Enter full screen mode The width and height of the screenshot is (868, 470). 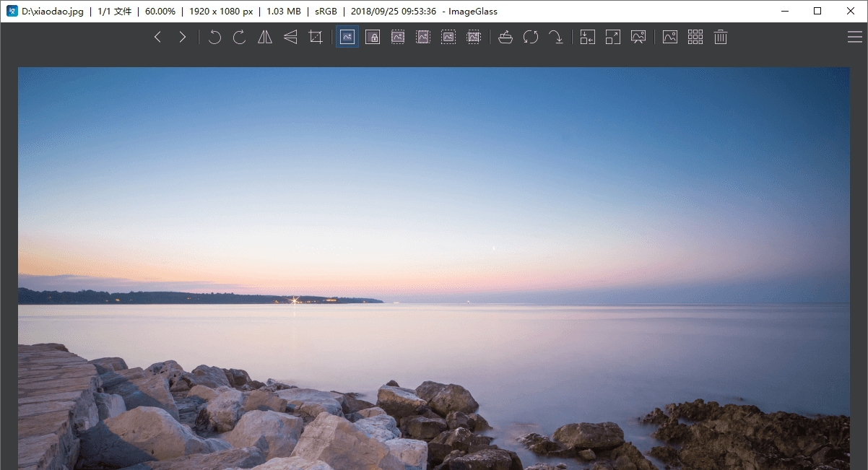click(x=613, y=37)
